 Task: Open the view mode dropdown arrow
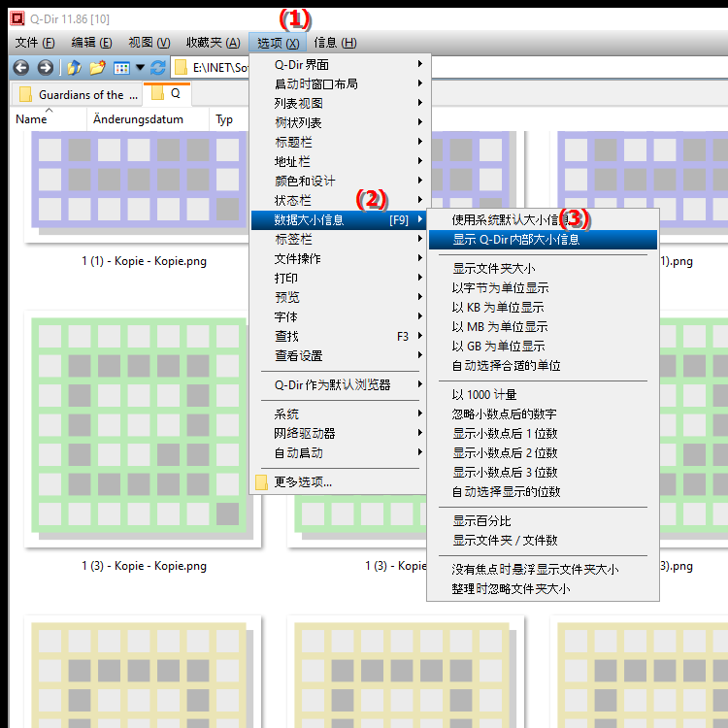(140, 68)
